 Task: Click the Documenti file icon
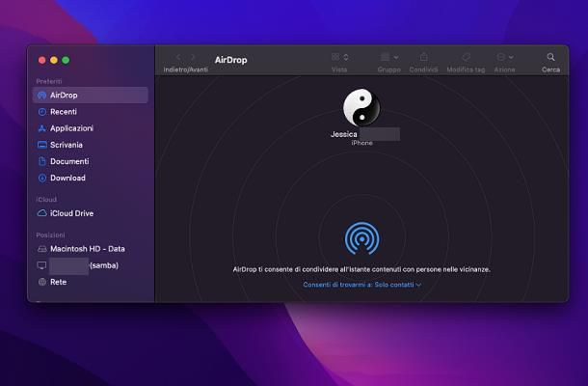click(x=42, y=161)
